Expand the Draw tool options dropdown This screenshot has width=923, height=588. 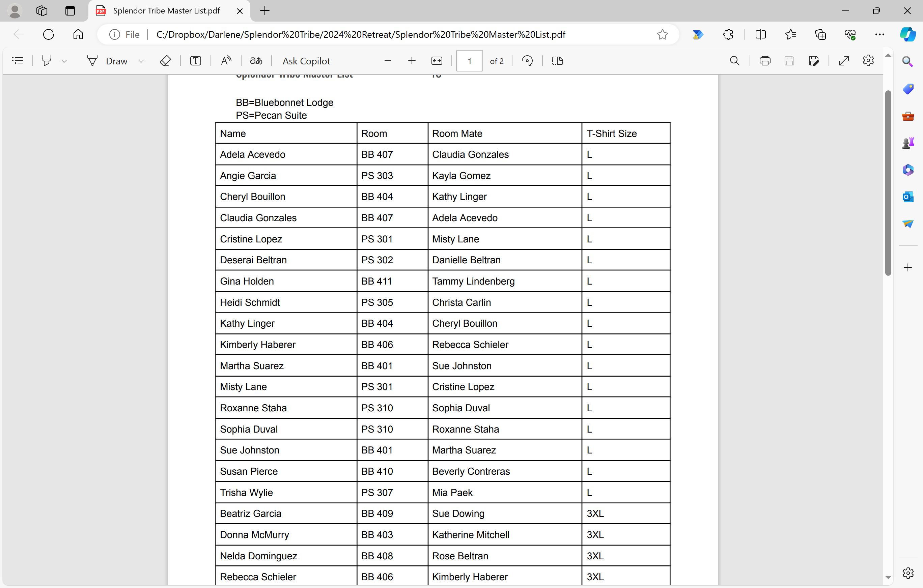pos(141,61)
